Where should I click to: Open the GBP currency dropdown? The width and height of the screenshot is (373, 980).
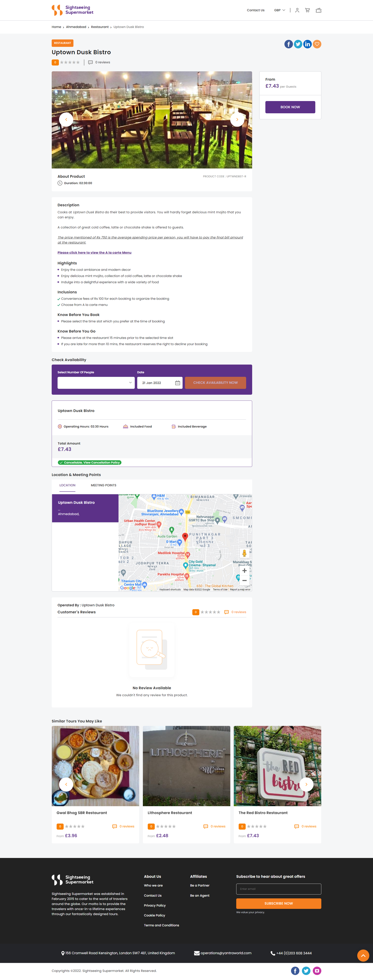point(280,10)
